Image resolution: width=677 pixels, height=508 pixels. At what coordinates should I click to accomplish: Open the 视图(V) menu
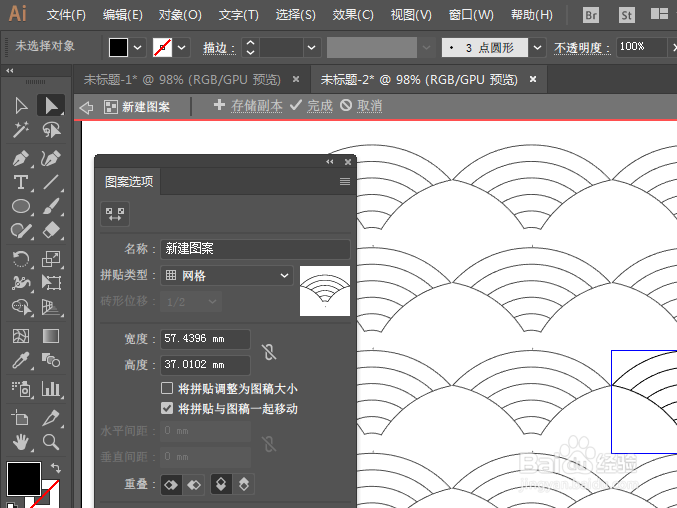point(411,16)
